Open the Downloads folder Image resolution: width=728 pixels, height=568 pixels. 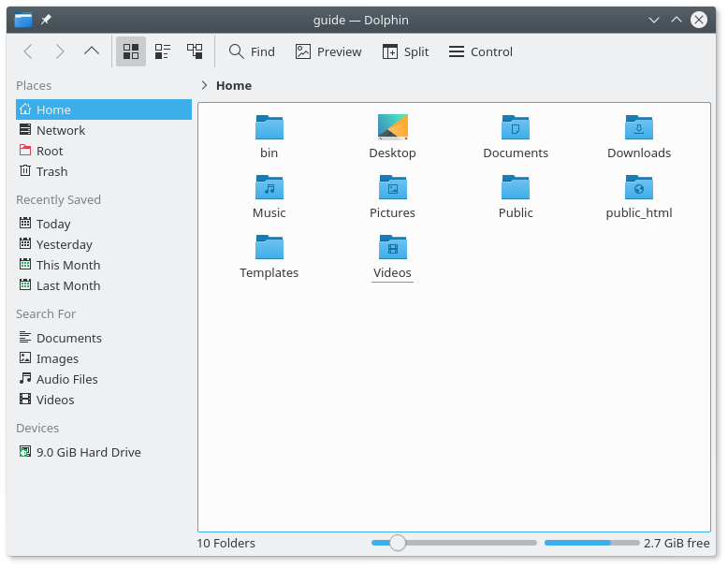[x=639, y=128]
